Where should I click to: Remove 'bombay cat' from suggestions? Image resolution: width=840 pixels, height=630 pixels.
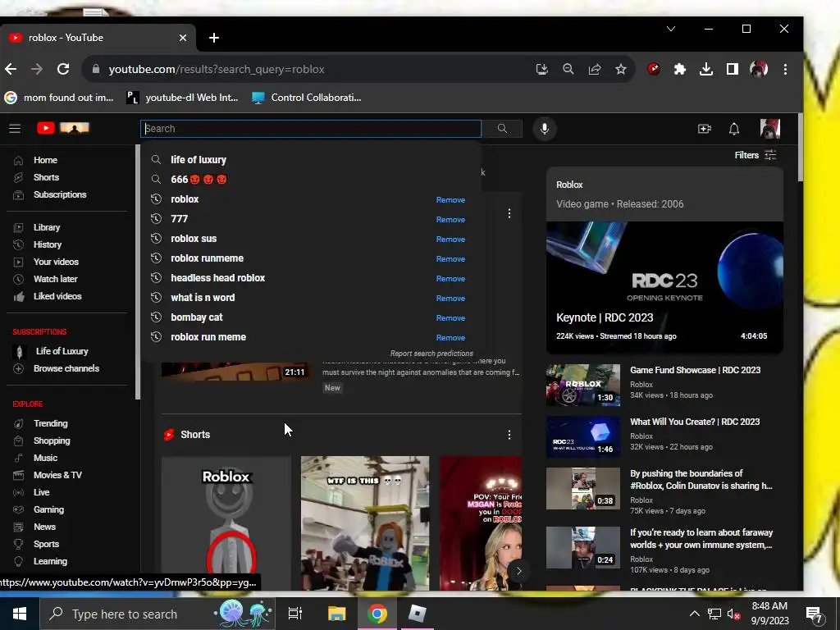click(x=450, y=317)
